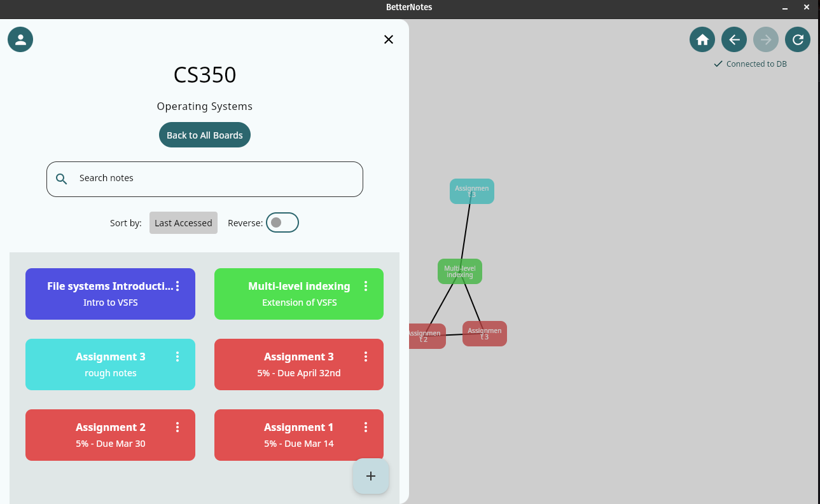
Task: Focus the Search notes input field
Action: click(216, 179)
